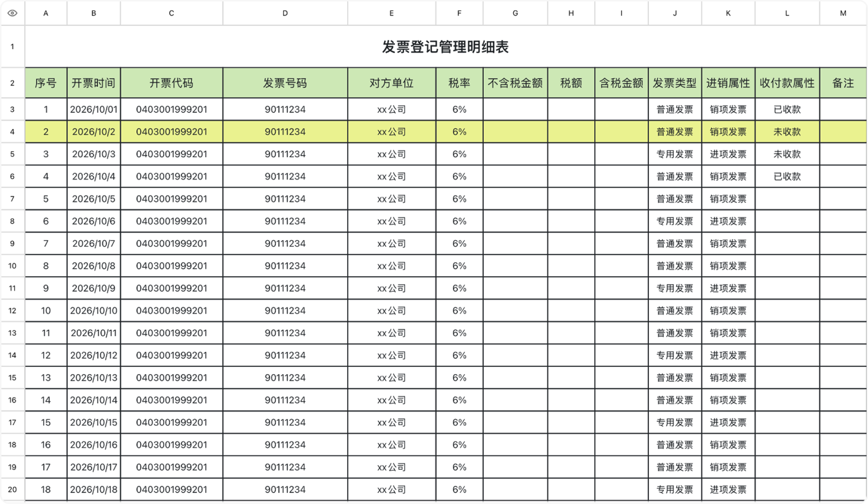
Task: Click 销项发票 in the 2026/10/14 row
Action: click(728, 400)
